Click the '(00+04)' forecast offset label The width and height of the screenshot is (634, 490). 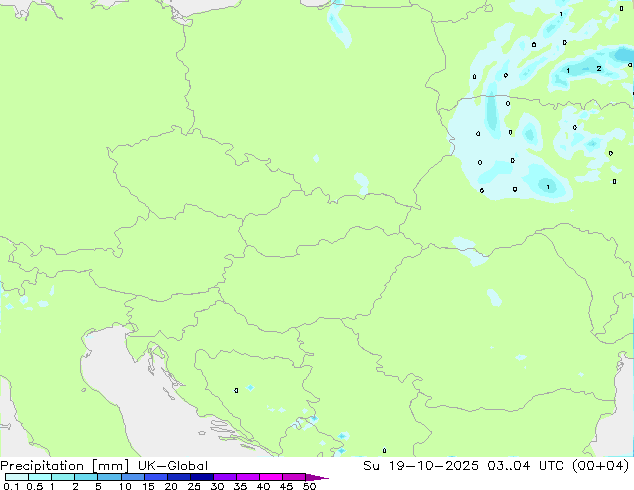point(600,466)
